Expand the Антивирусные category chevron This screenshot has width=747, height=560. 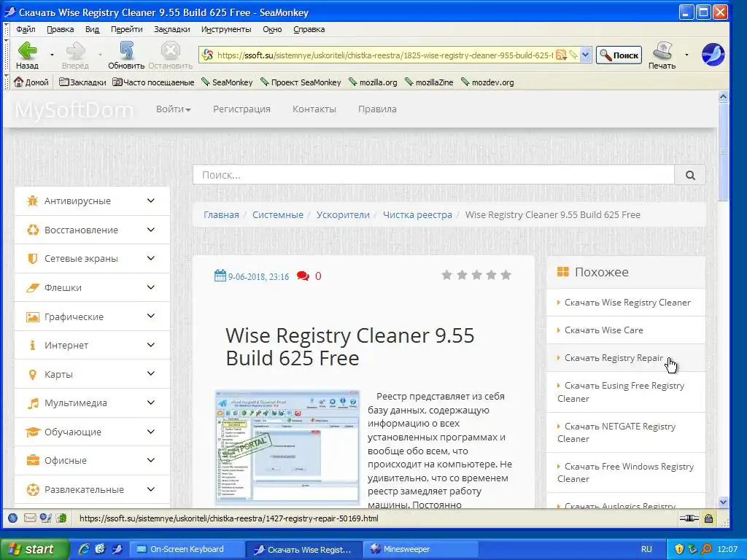pyautogui.click(x=151, y=201)
